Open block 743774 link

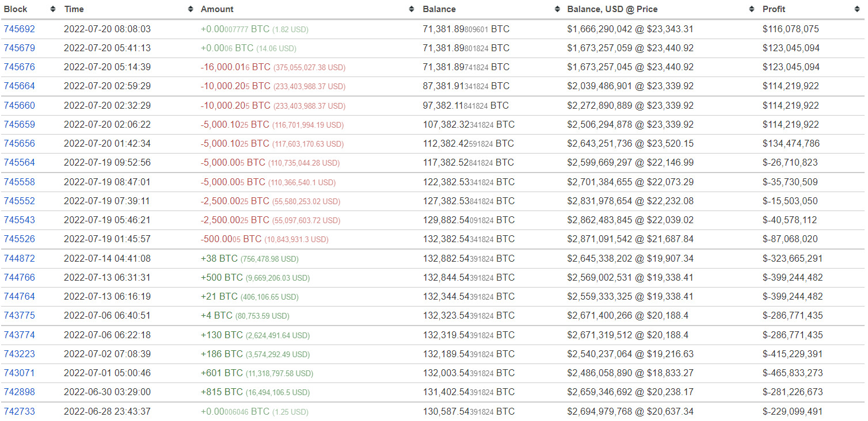(x=19, y=335)
